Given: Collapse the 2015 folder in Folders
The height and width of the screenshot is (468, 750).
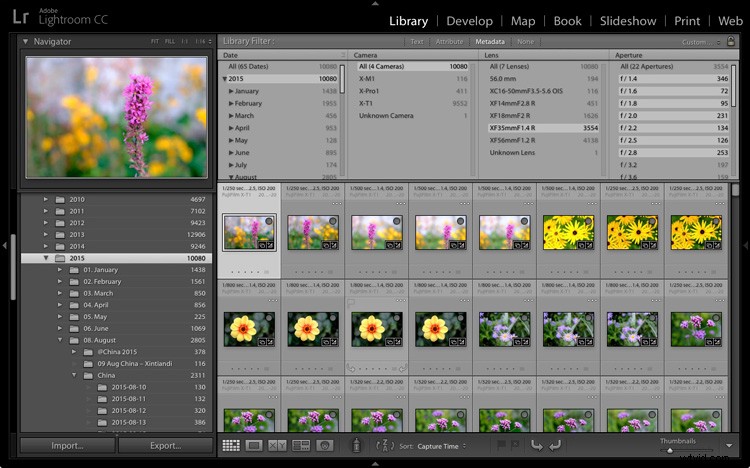Looking at the screenshot, I should pos(46,258).
